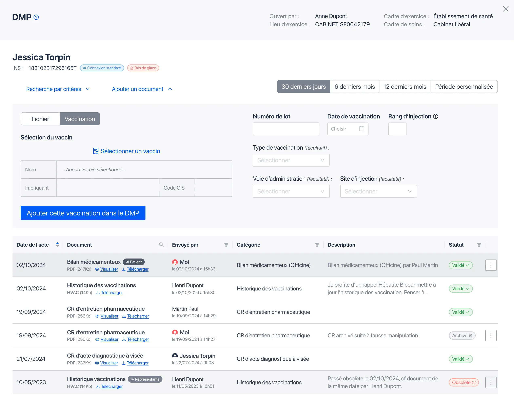514x420 pixels.
Task: Expand Recherche par critères
Action: [x=58, y=89]
